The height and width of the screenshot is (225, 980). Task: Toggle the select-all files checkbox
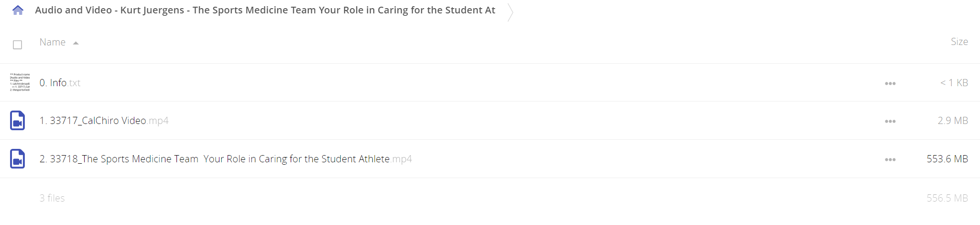point(18,45)
